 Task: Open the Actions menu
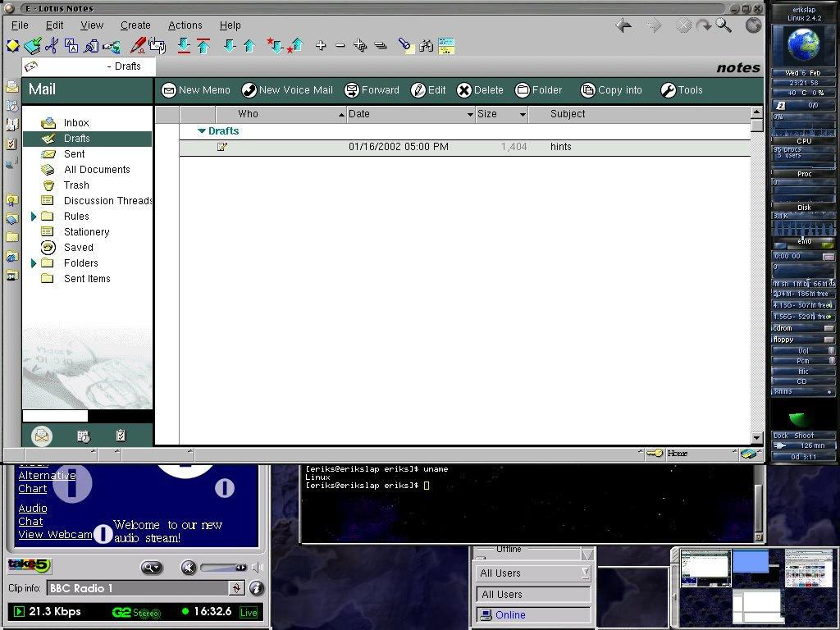coord(185,25)
